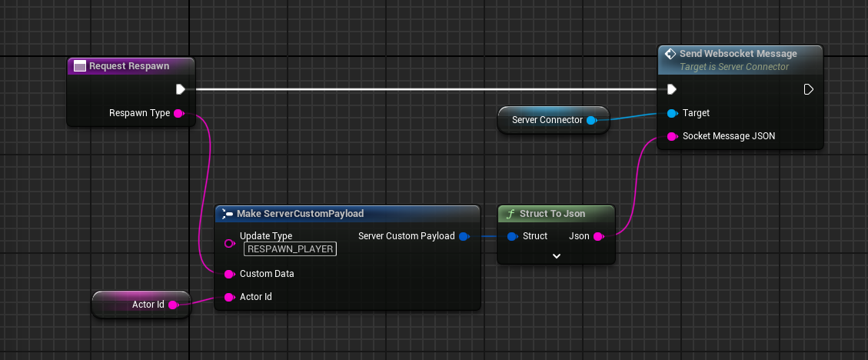Click the Custom Data input pin
868x360 pixels.
[x=229, y=274]
